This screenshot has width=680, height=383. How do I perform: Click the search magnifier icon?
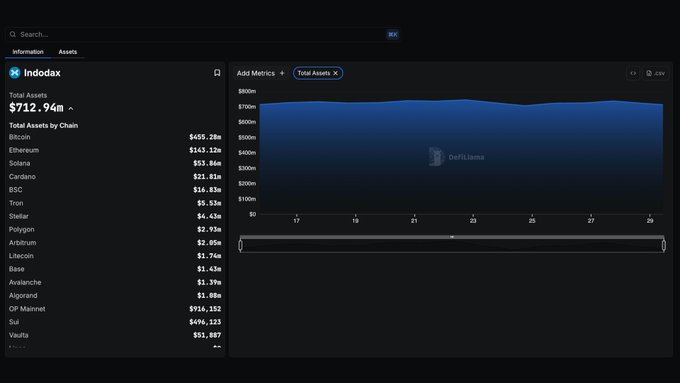(13, 34)
